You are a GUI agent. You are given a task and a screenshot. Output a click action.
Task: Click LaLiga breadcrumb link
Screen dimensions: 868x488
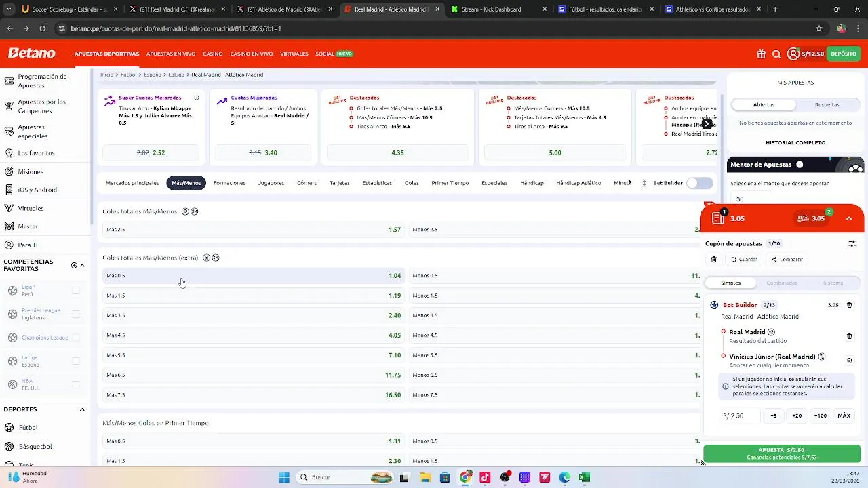(176, 75)
